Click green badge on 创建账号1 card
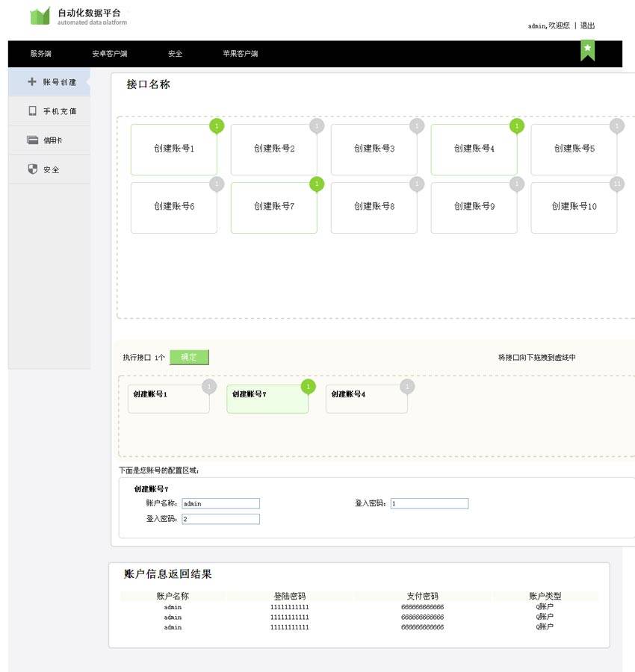 point(217,126)
